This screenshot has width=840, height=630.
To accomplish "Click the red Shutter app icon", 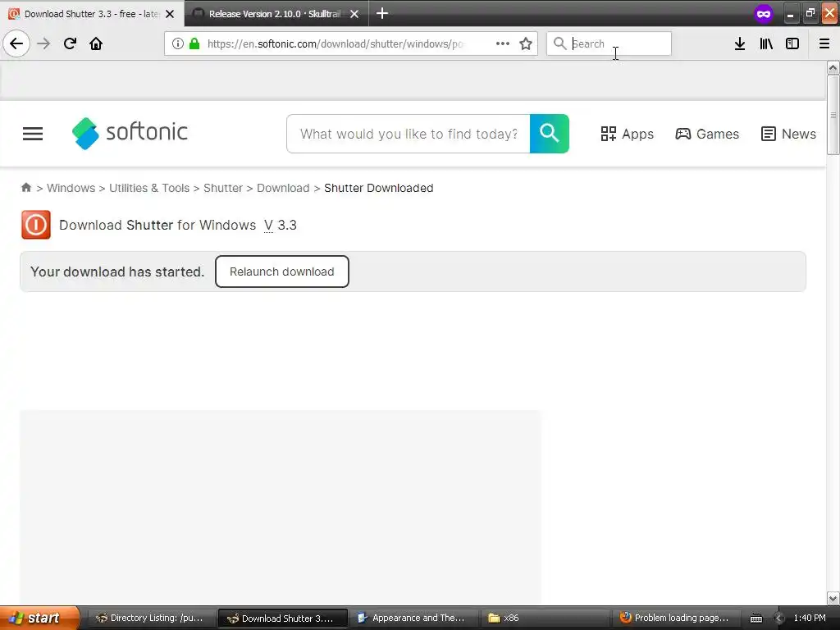I will [36, 225].
